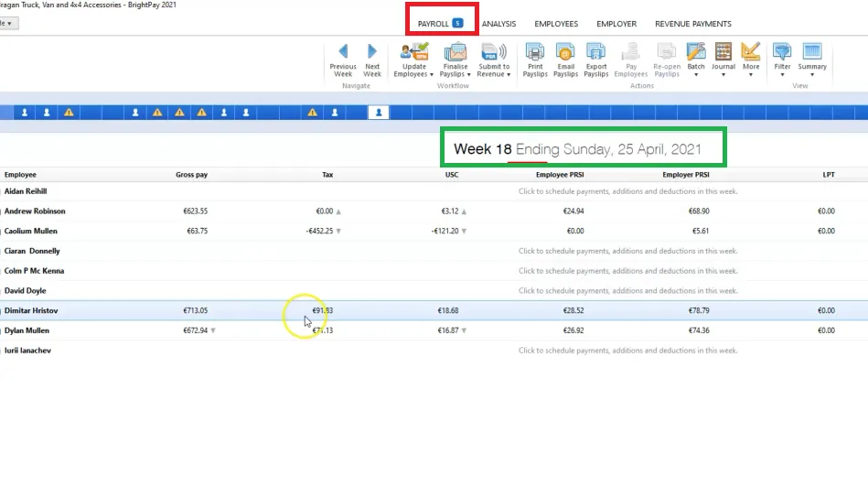Click the LPT column header
The image size is (868, 487).
[828, 175]
